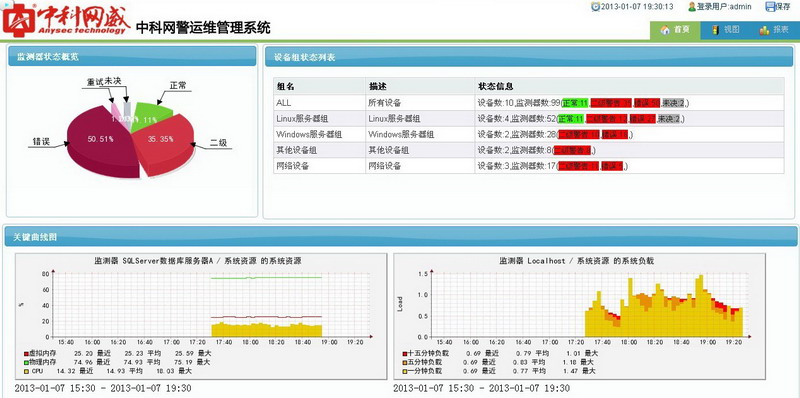Screen dimensions: 800x398
Task: Select 网络设备 in the 组名 column
Action: [x=293, y=166]
